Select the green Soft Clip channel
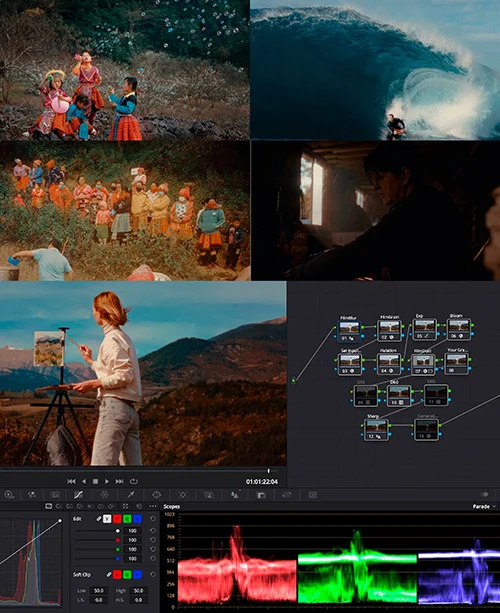 pyautogui.click(x=127, y=575)
